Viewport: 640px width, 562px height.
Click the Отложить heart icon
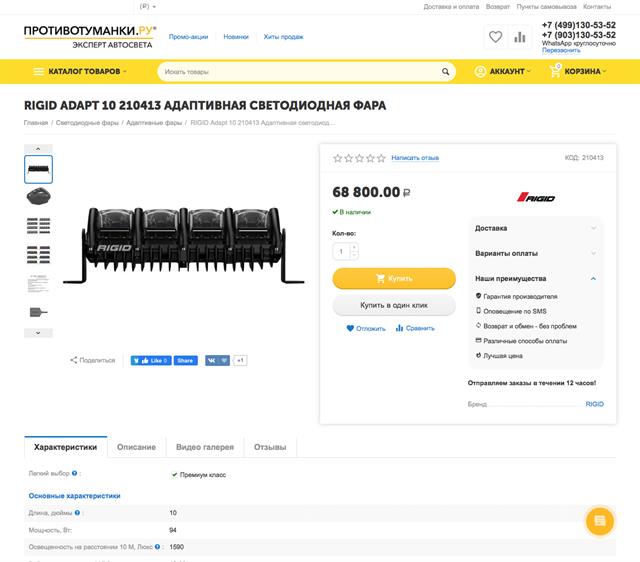point(350,328)
